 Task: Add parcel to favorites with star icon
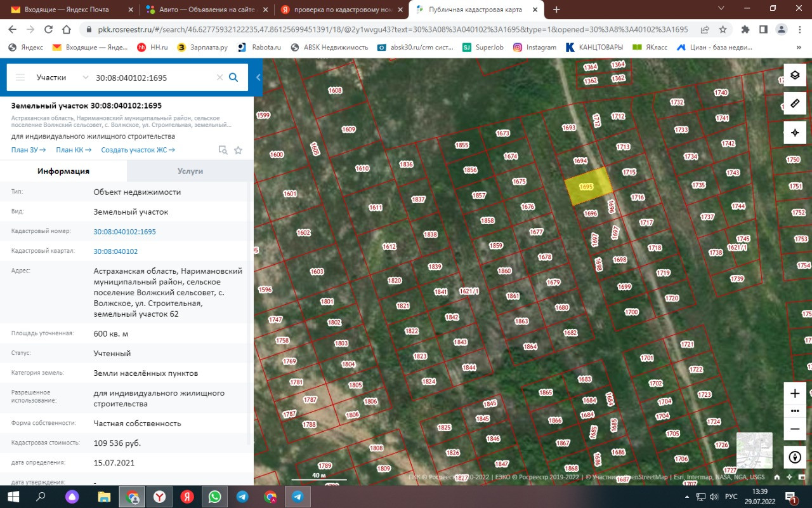[x=239, y=150]
